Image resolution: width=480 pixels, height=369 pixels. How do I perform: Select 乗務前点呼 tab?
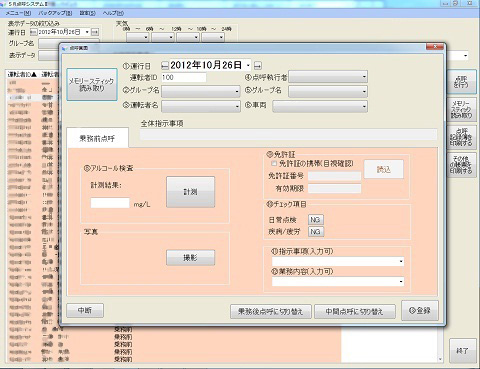[97, 138]
